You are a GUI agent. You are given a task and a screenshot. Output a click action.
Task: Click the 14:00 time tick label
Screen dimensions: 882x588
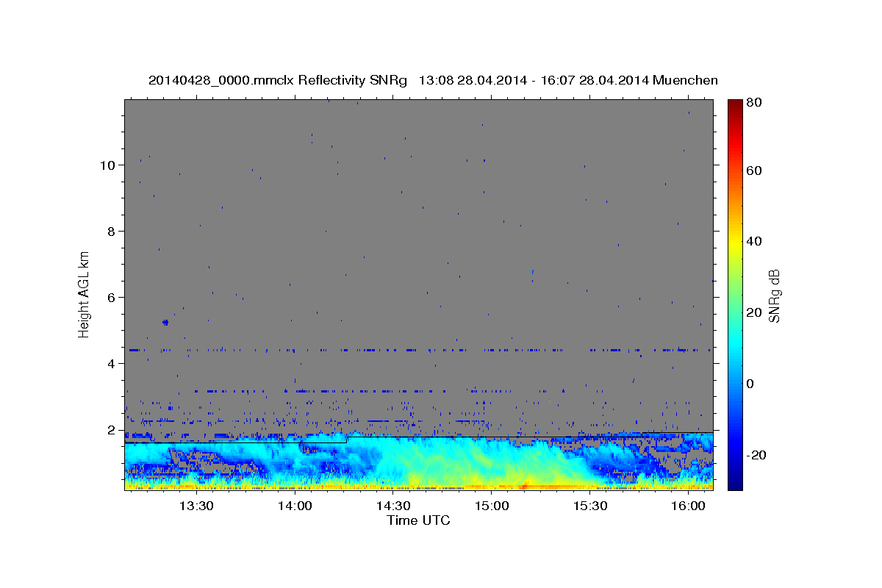tap(295, 506)
